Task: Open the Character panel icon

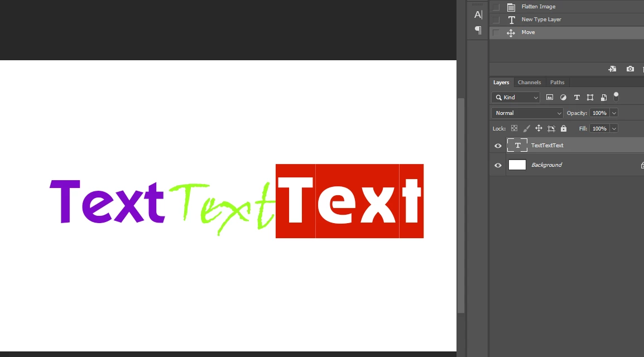Action: [x=478, y=15]
